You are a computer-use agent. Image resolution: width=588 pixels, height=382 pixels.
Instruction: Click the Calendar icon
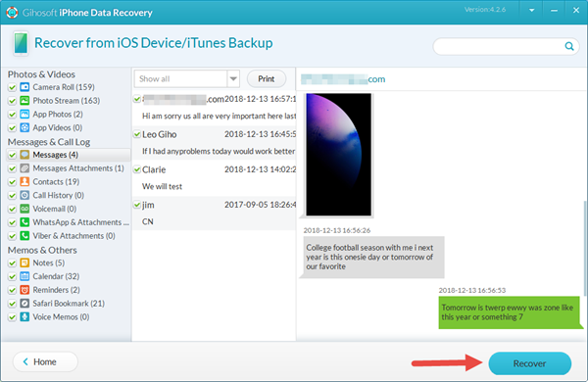(24, 276)
